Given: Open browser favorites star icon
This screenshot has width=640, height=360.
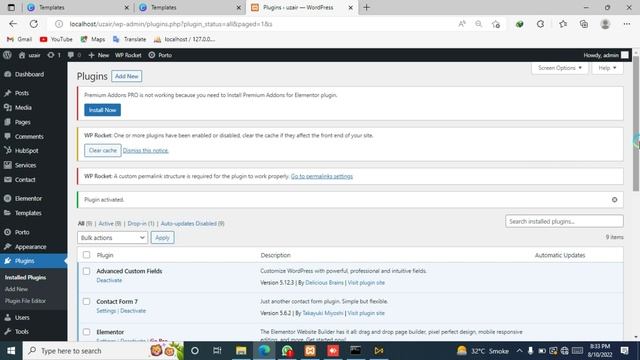Looking at the screenshot, I should 563,24.
